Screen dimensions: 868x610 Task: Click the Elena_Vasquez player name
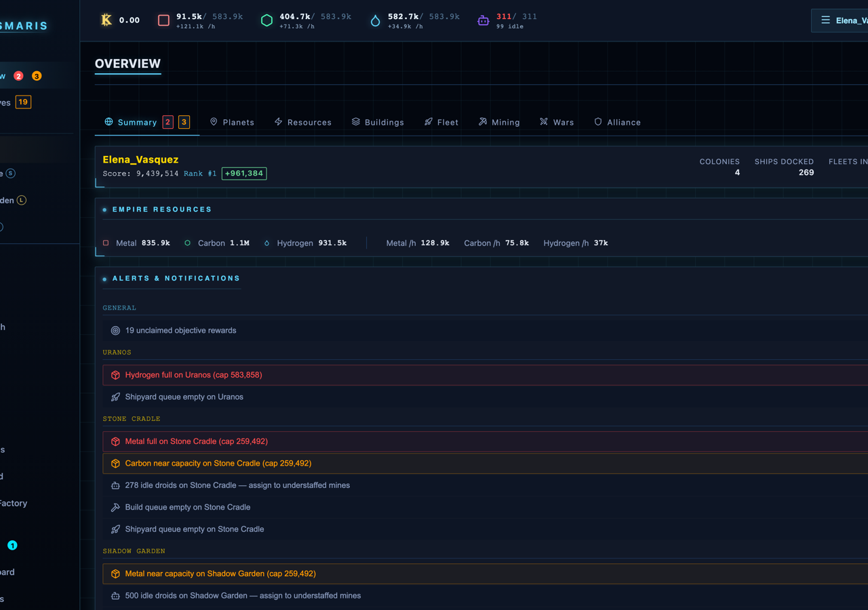tap(140, 159)
